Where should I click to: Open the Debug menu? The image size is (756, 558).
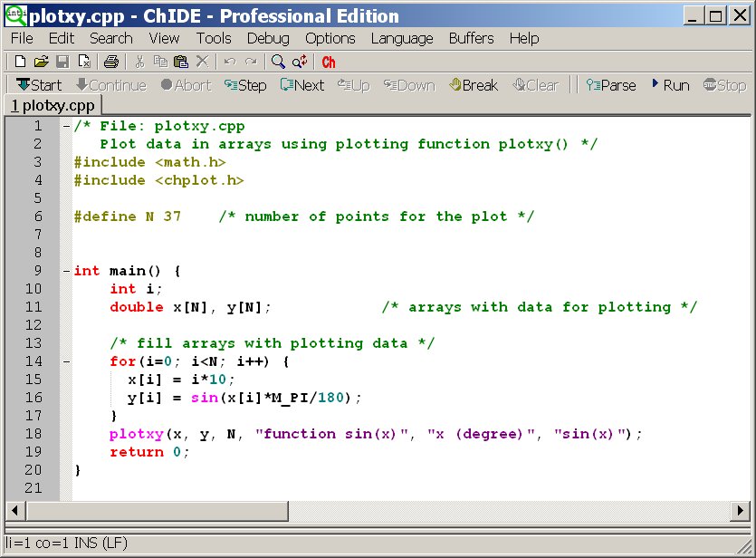point(268,38)
